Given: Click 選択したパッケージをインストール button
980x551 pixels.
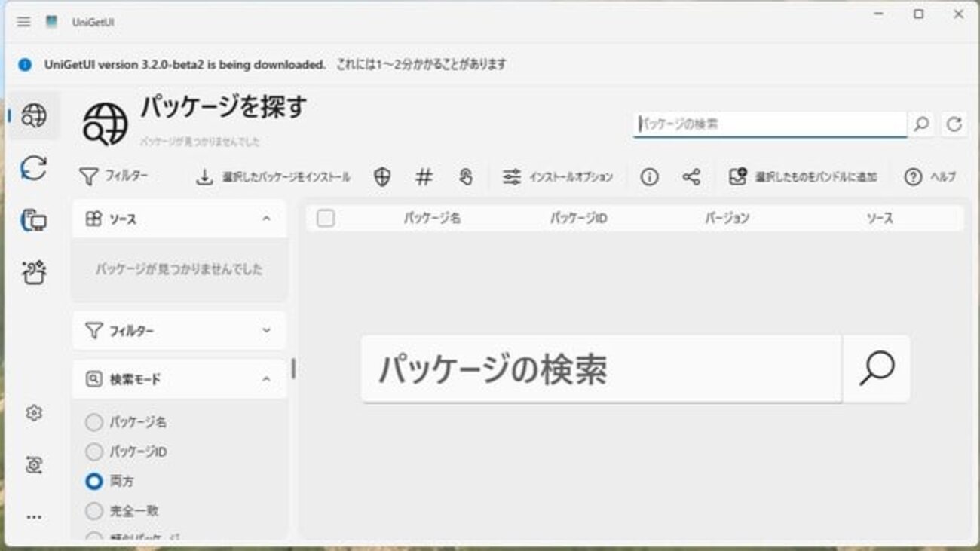Looking at the screenshot, I should click(273, 177).
